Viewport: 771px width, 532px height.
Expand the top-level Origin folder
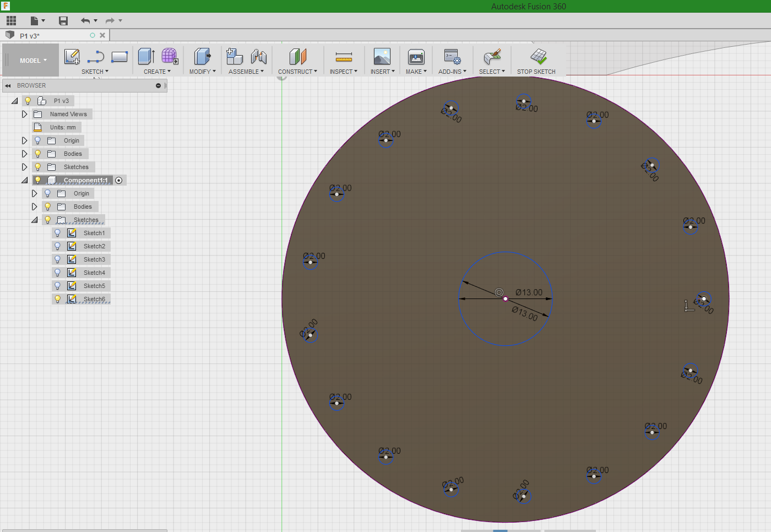(x=24, y=140)
